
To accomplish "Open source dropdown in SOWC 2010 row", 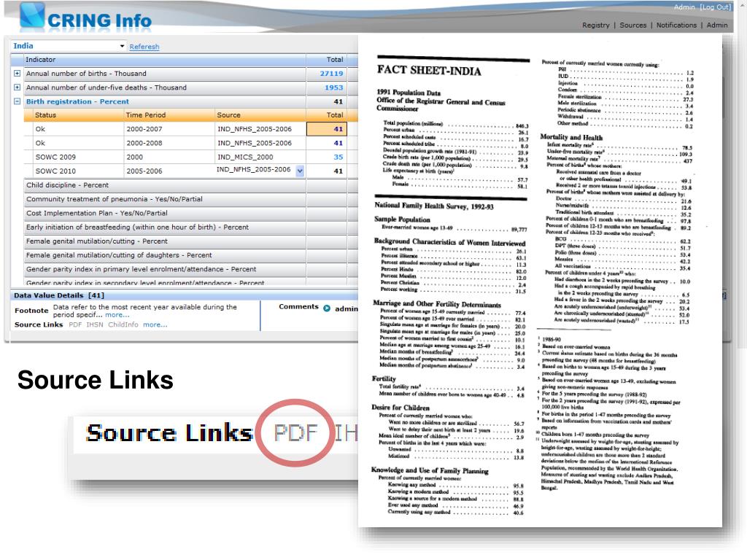I will pos(300,171).
